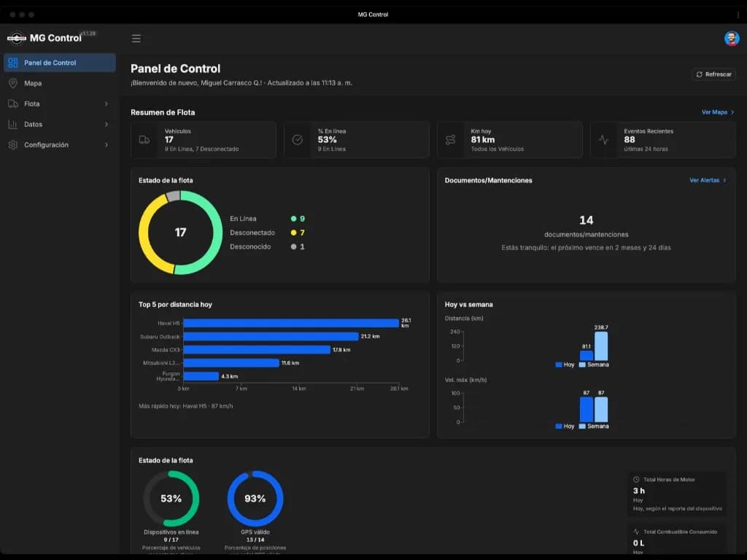747x560 pixels.
Task: Click the "53%" En línea value
Action: pyautogui.click(x=328, y=140)
